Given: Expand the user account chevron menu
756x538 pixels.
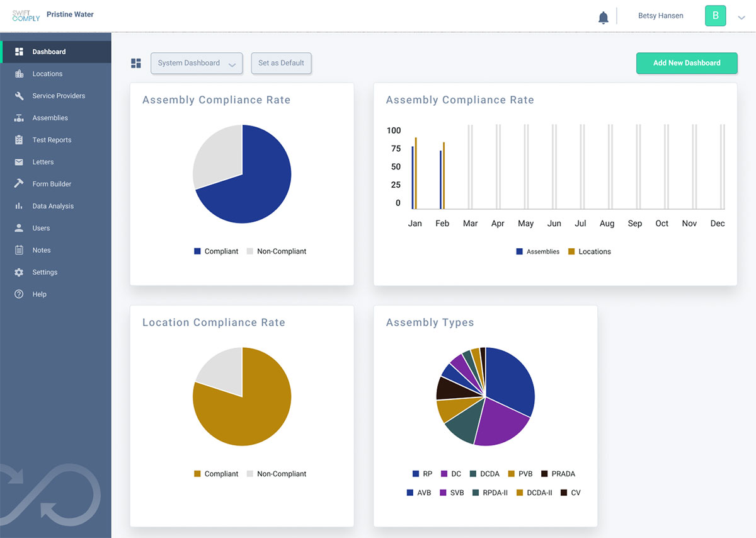Looking at the screenshot, I should [741, 18].
